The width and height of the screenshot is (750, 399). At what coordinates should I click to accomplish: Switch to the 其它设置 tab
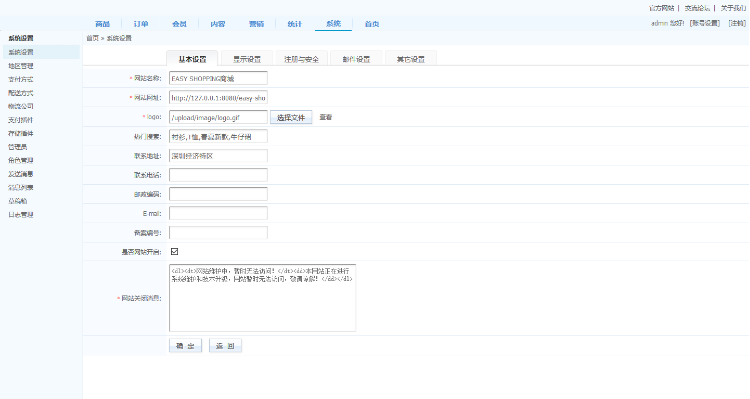click(x=411, y=59)
